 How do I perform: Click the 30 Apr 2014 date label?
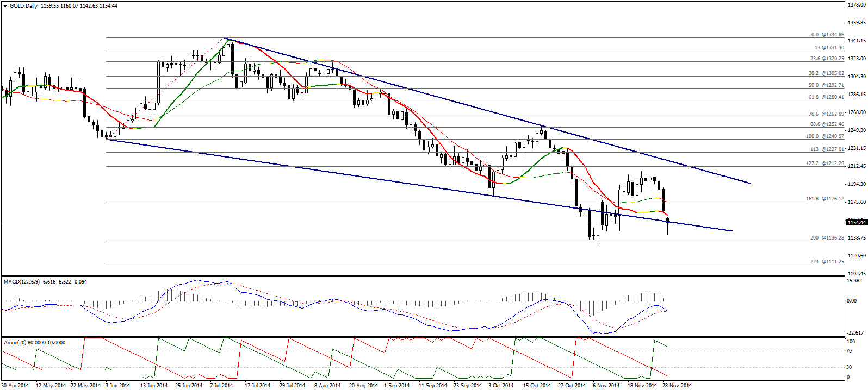click(15, 386)
